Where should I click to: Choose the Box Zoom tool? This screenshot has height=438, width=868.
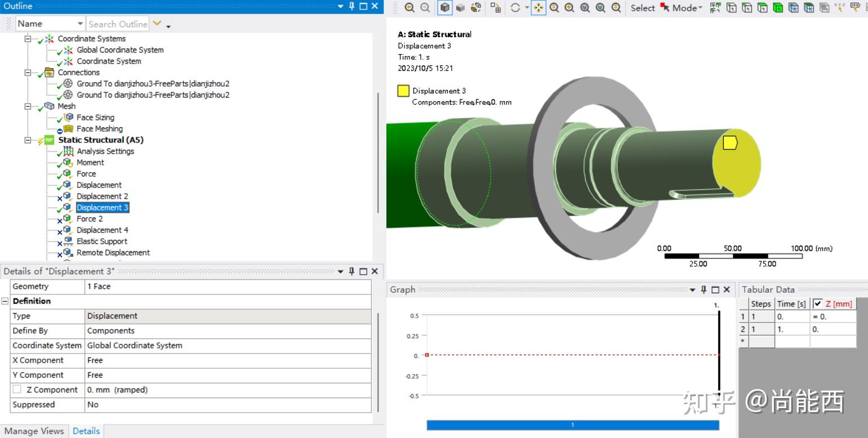pyautogui.click(x=568, y=8)
